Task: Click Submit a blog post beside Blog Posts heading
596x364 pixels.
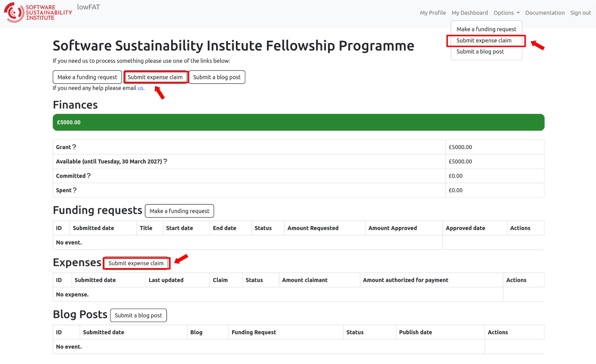Action: (x=138, y=315)
